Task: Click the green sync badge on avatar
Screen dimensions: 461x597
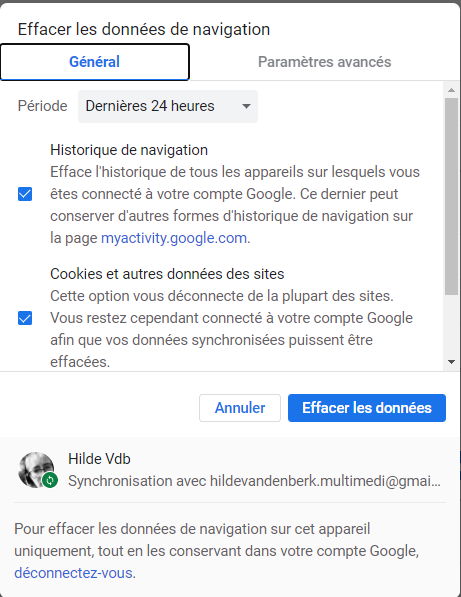Action: pos(50,480)
